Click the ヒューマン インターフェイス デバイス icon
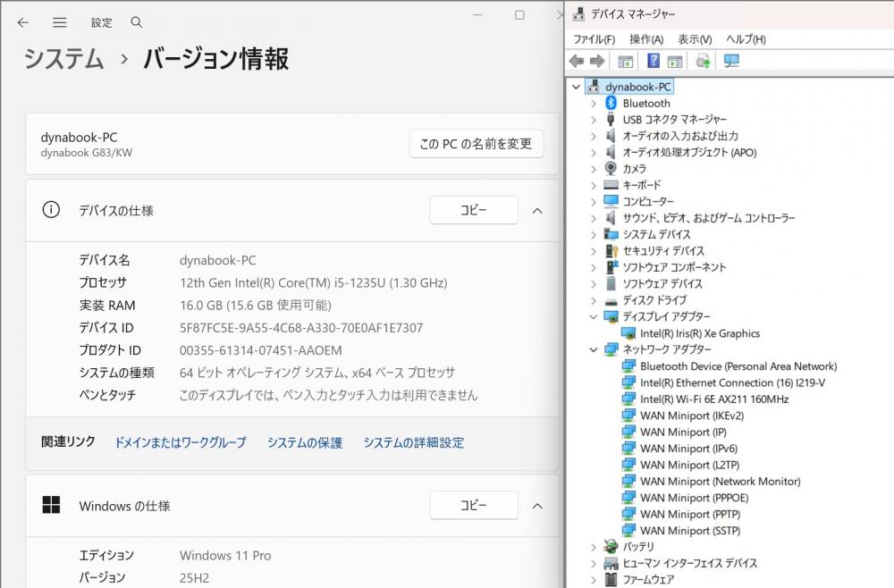Screen dimensions: 894x588 [611, 564]
